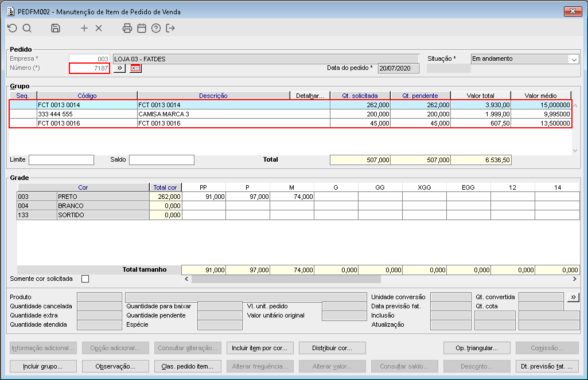The height and width of the screenshot is (380, 588).
Task: Click the Qt. solicitada column header
Action: click(x=360, y=96)
